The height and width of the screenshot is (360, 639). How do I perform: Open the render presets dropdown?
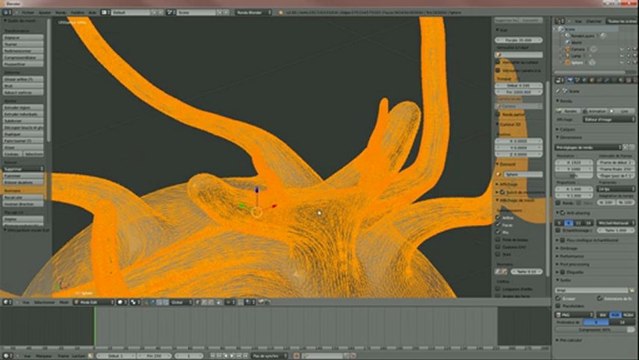tap(588, 147)
